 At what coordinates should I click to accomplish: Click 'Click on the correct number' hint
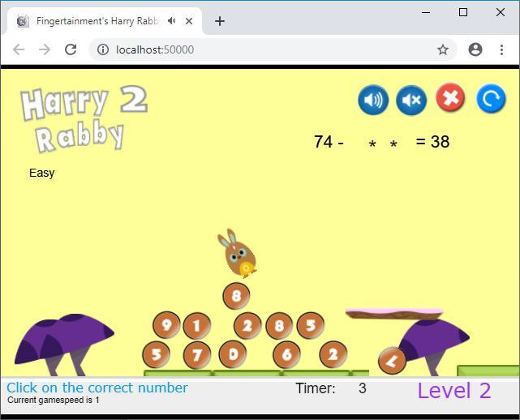pos(97,388)
